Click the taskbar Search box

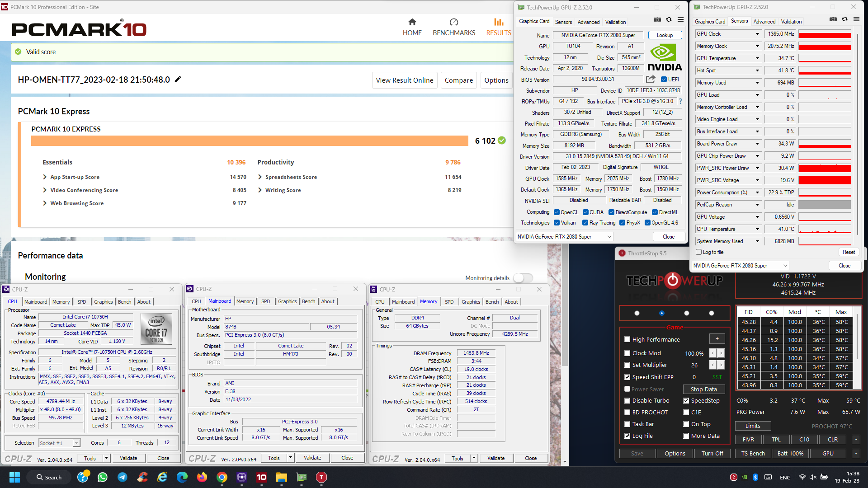[49, 477]
